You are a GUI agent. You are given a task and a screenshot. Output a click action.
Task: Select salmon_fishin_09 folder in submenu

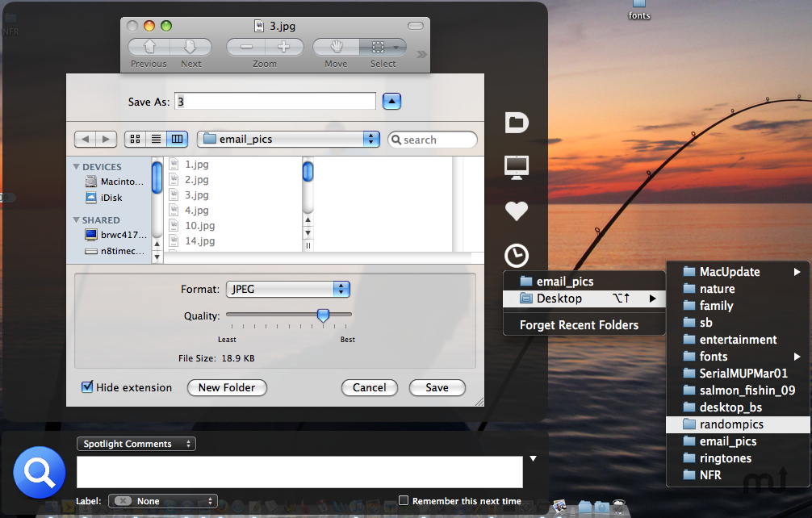pos(738,391)
